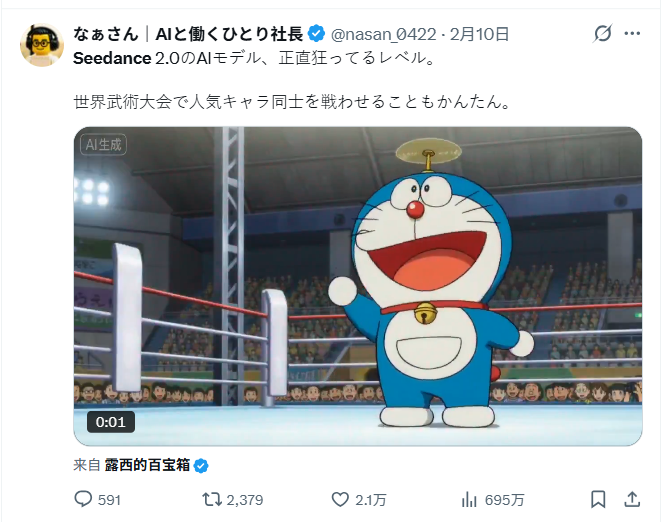Open the author's profile avatar

coord(42,44)
